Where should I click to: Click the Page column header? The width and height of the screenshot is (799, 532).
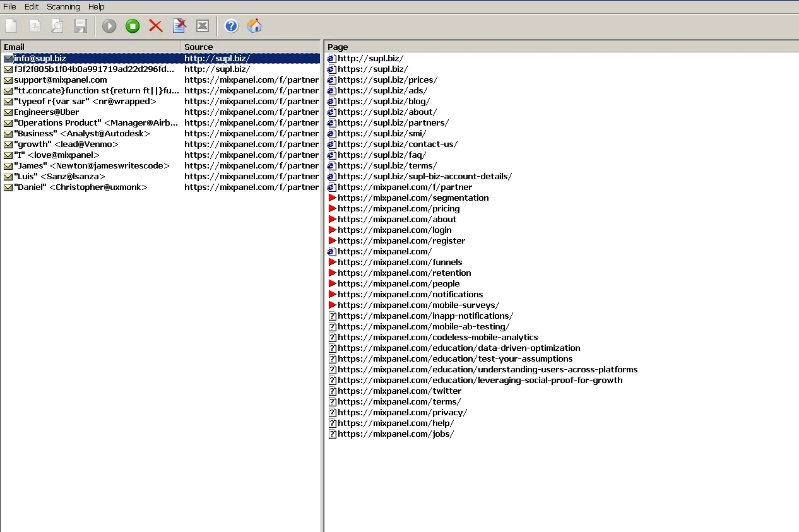[560, 47]
